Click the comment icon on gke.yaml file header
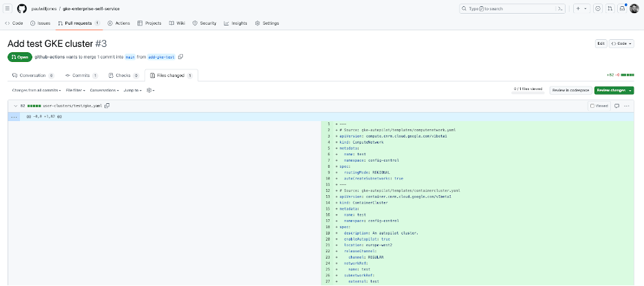Image resolution: width=644 pixels, height=286 pixels. pos(616,105)
